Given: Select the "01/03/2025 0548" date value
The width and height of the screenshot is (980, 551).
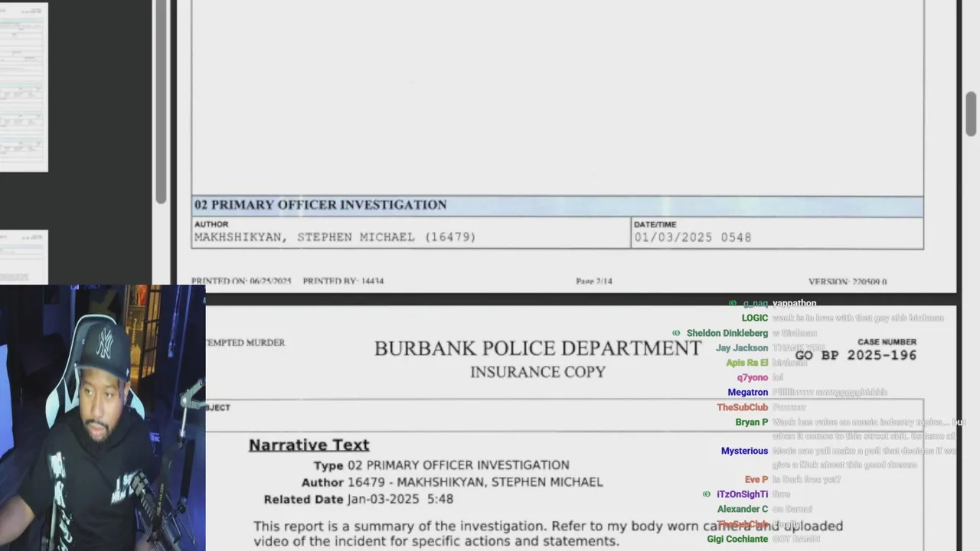Looking at the screenshot, I should (693, 238).
